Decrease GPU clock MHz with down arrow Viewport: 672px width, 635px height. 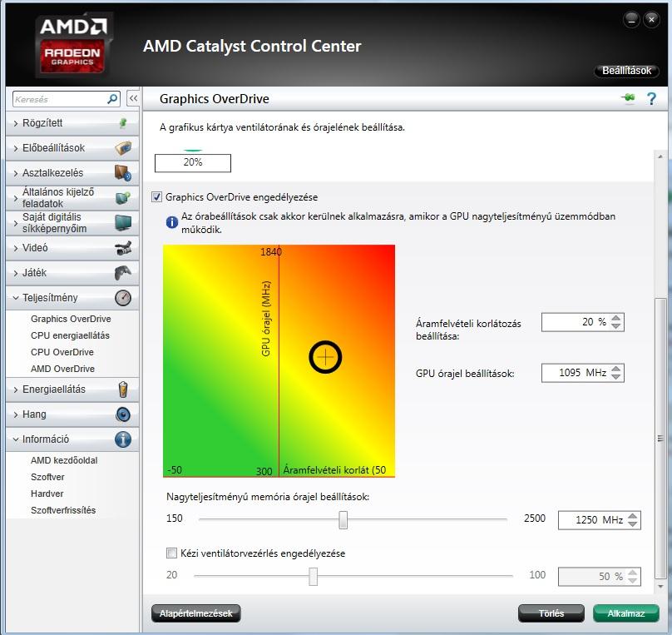pyautogui.click(x=615, y=376)
